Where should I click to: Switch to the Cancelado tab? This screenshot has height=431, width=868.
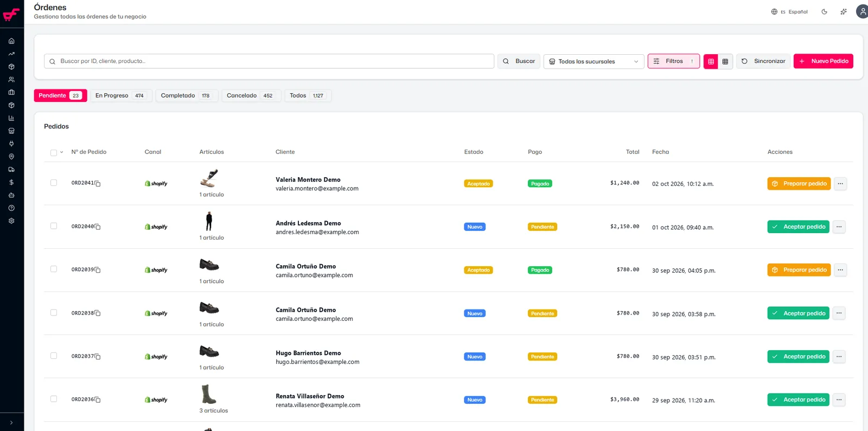point(251,95)
